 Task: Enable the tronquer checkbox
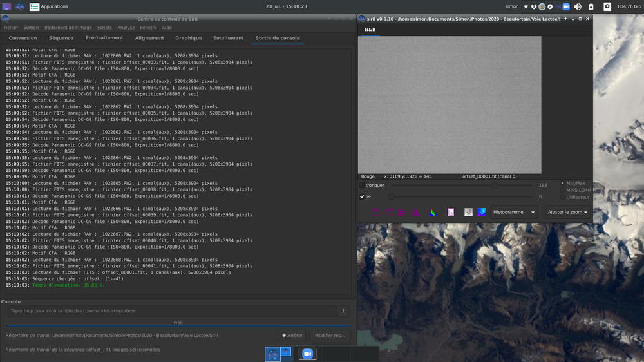point(362,186)
